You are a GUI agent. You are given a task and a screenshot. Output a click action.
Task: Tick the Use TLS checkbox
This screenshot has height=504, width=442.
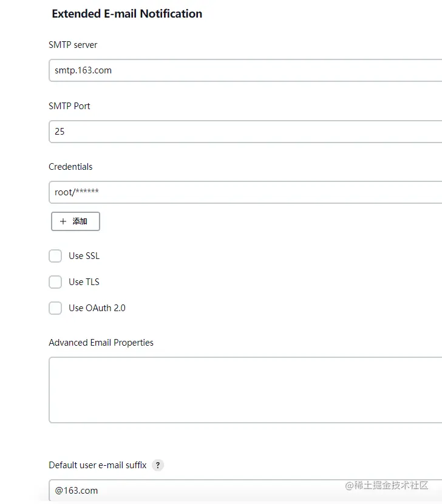(x=55, y=282)
